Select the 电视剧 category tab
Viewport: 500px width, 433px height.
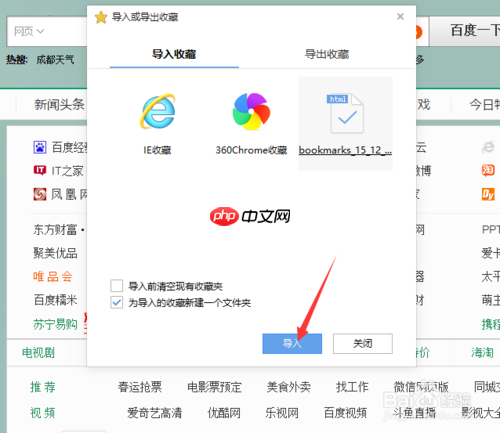pyautogui.click(x=38, y=353)
